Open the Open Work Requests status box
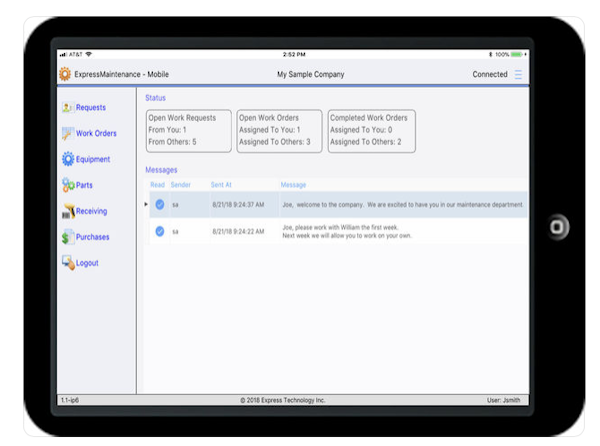 click(x=188, y=131)
